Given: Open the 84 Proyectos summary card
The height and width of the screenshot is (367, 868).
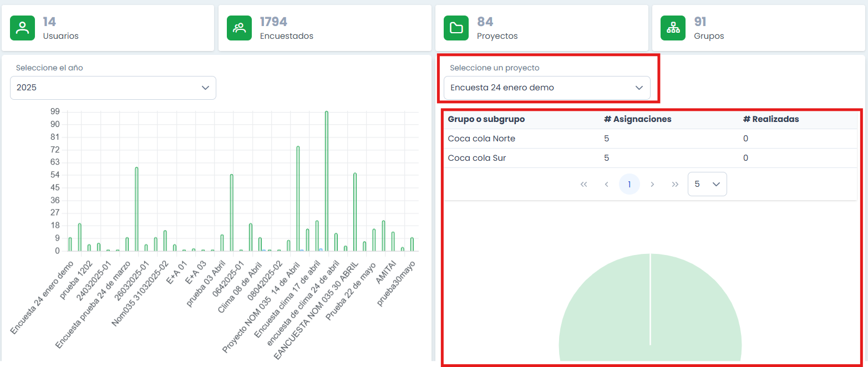Looking at the screenshot, I should (541, 28).
